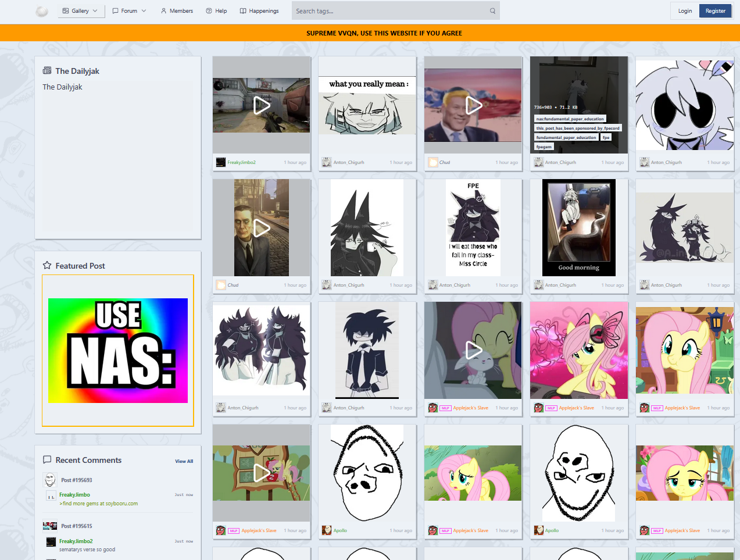Screen dimensions: 740x560
Task: Open the Happenings page
Action: pos(259,11)
